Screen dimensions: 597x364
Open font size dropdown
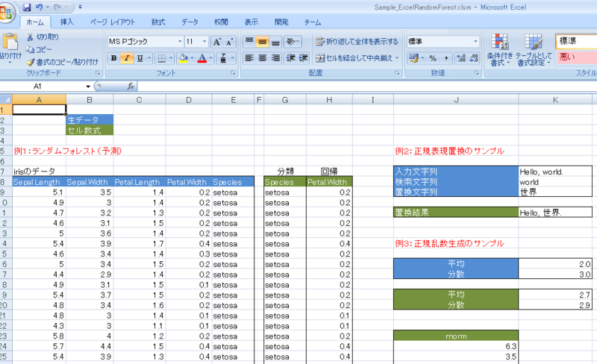[x=204, y=42]
